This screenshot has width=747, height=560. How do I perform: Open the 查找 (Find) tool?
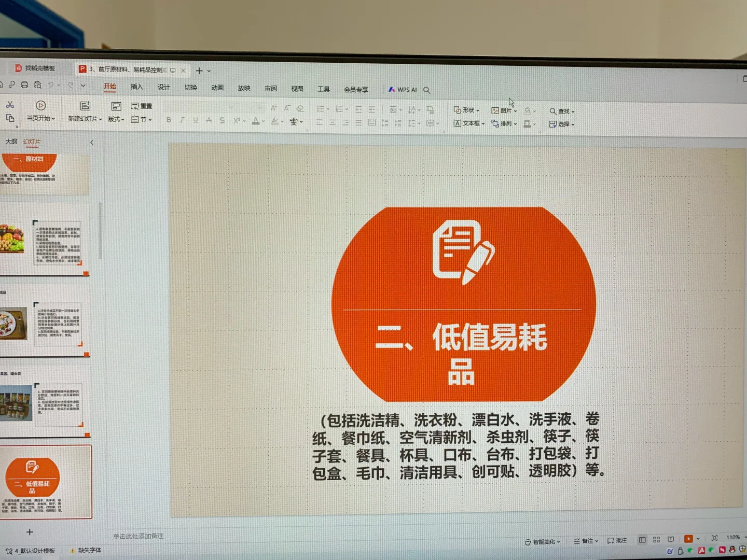pyautogui.click(x=563, y=110)
